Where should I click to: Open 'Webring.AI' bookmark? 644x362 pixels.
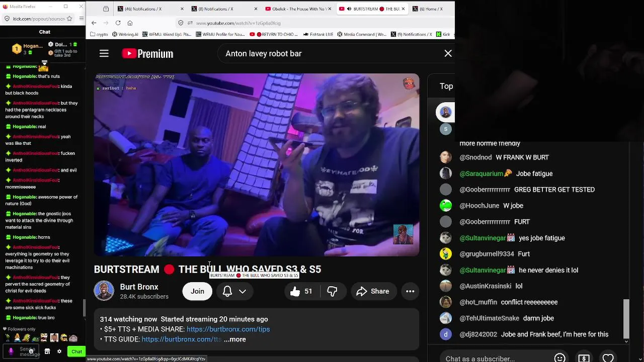pos(125,34)
